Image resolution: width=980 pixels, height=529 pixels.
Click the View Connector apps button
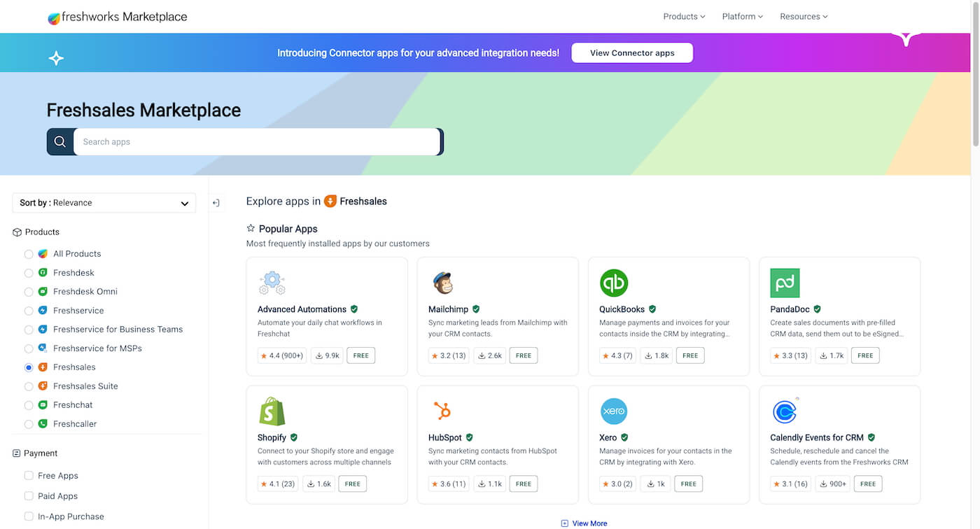[x=632, y=53]
